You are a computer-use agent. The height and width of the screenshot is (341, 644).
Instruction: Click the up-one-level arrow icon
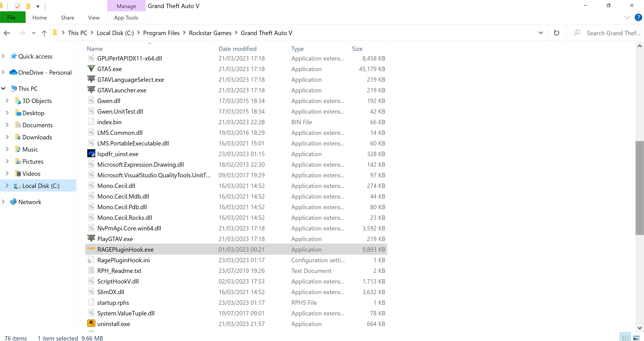click(x=44, y=33)
